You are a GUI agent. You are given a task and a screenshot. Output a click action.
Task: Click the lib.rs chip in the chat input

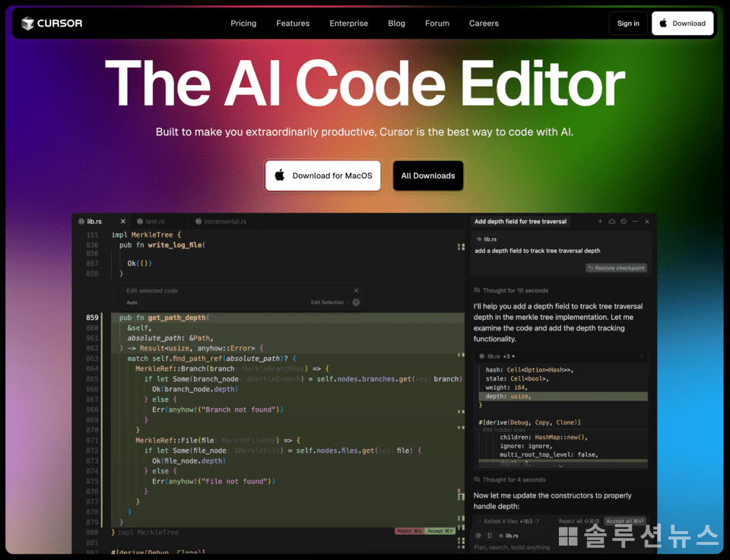[509, 536]
